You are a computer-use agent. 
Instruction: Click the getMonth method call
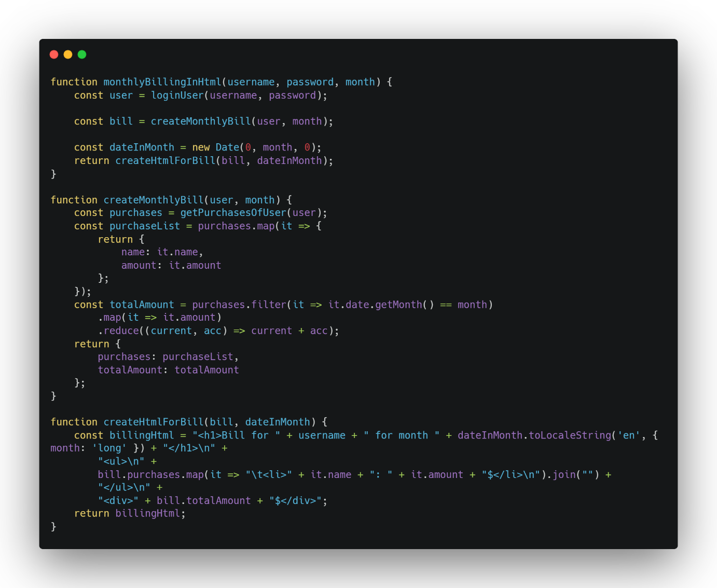pyautogui.click(x=398, y=305)
